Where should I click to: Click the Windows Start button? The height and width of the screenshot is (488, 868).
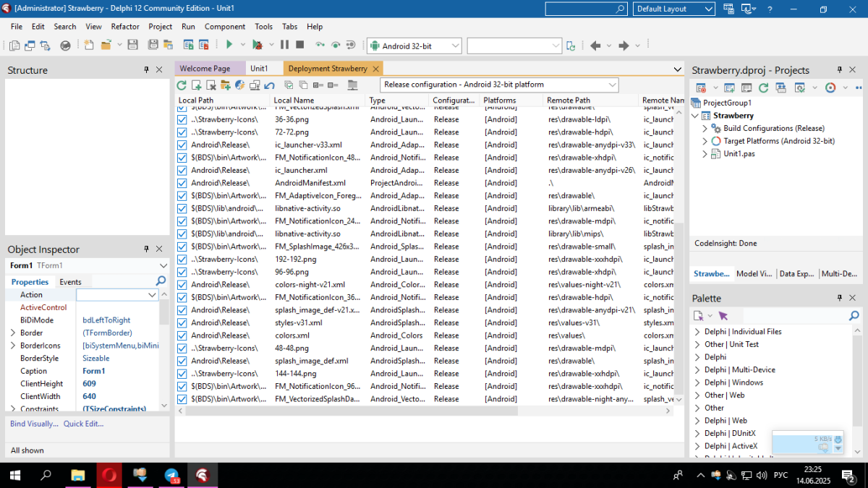click(14, 475)
